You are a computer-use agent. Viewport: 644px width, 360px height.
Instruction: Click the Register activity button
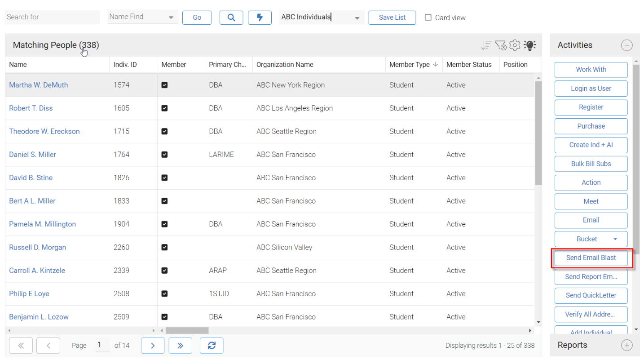pos(591,107)
